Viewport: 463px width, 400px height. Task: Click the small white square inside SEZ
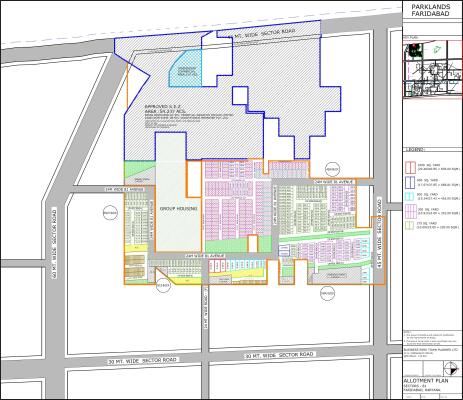[240, 96]
